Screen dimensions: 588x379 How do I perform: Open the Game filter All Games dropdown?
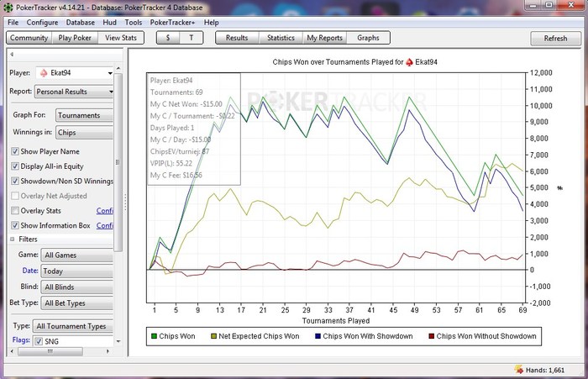pyautogui.click(x=77, y=255)
